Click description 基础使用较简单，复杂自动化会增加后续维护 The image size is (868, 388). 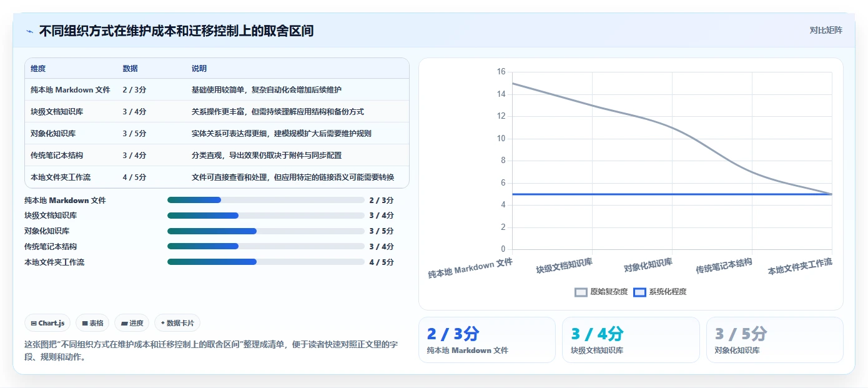click(x=267, y=90)
